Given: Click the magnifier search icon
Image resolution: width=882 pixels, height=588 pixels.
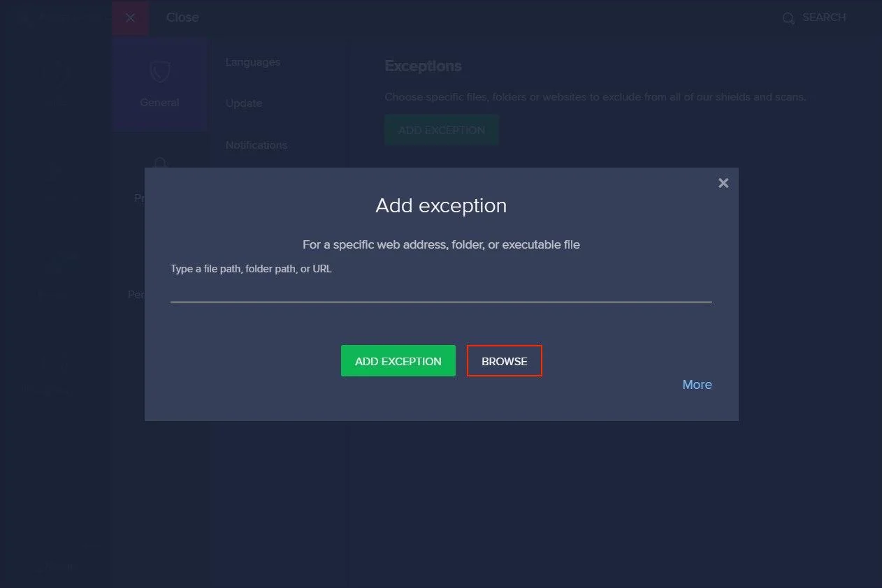Looking at the screenshot, I should click(788, 19).
